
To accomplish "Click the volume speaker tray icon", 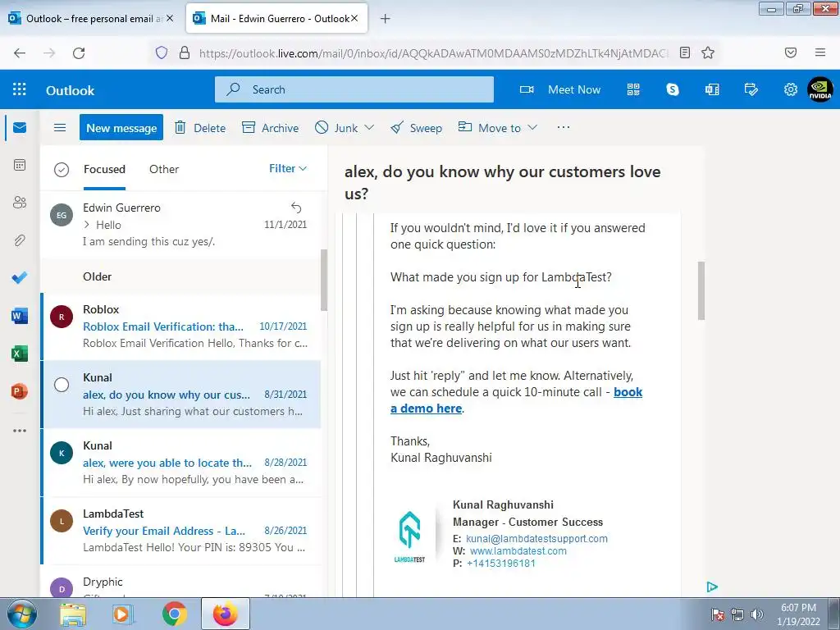I will [756, 614].
